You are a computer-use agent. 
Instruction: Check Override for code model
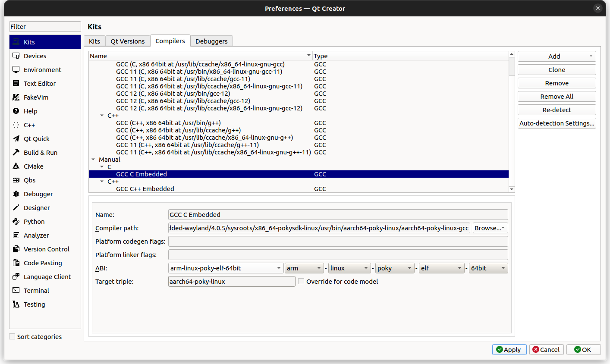click(x=301, y=281)
